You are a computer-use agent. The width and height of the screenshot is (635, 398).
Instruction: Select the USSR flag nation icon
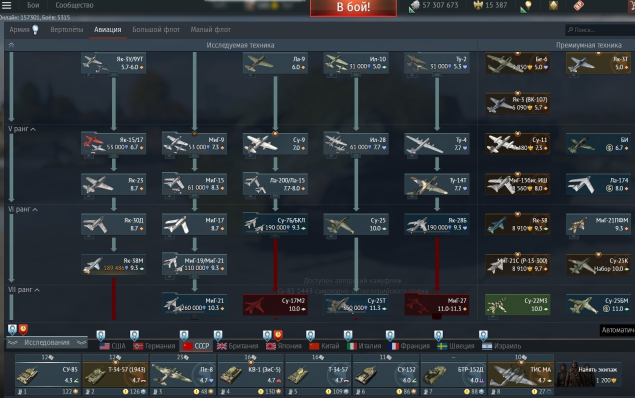(x=188, y=346)
